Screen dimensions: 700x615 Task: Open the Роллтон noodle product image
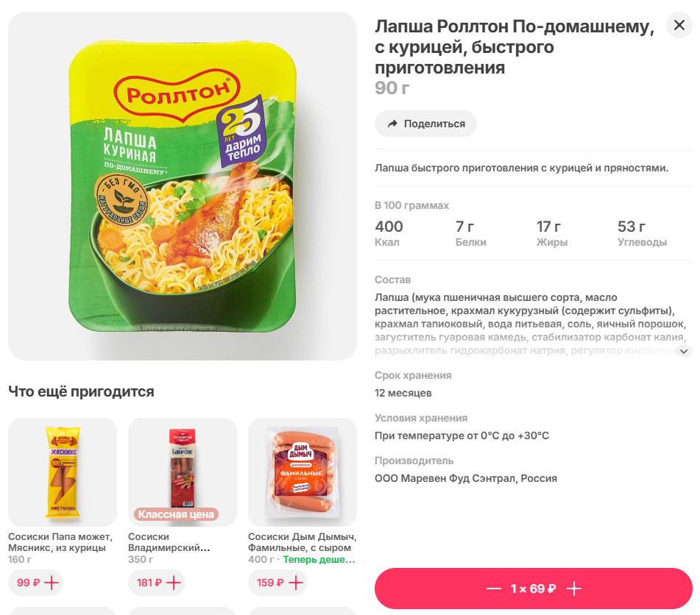tap(183, 186)
